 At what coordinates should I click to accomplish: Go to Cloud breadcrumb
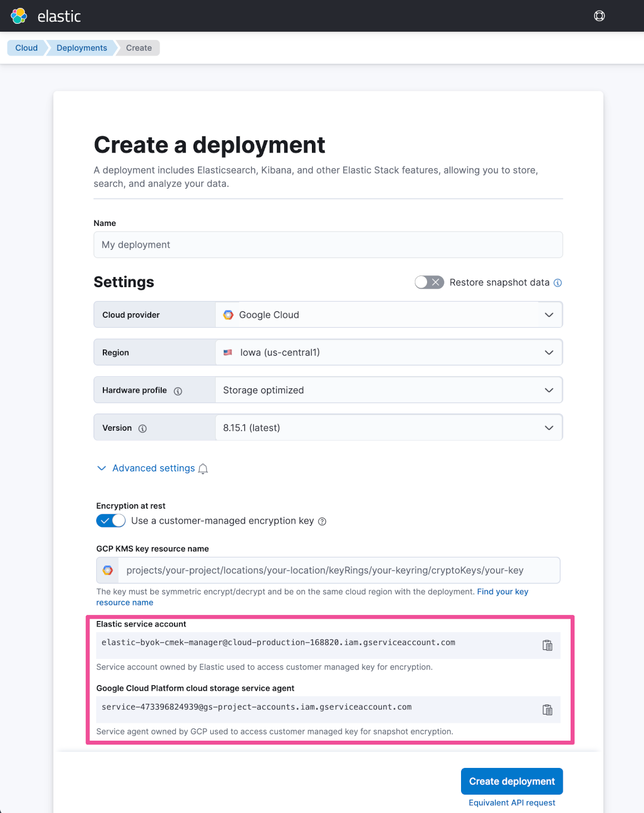point(26,48)
